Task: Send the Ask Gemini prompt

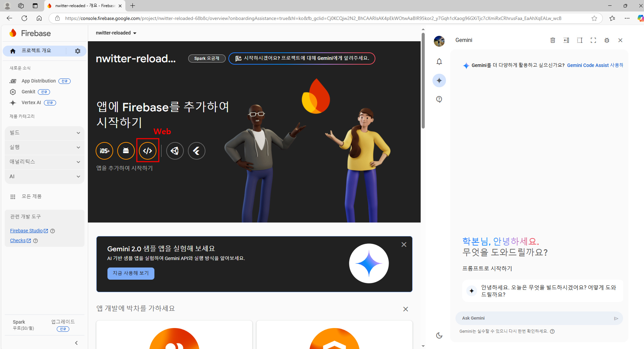Action: pyautogui.click(x=616, y=319)
